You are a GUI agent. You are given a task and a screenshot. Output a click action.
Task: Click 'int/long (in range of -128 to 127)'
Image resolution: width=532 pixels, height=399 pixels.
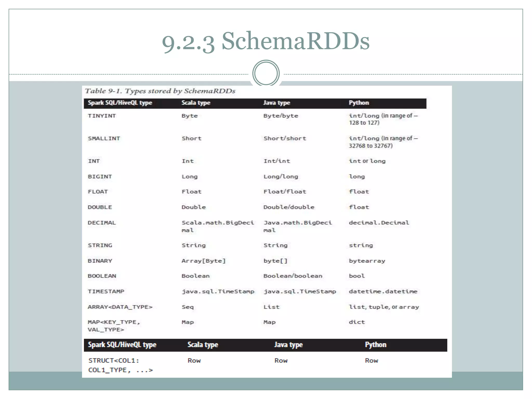pos(383,119)
